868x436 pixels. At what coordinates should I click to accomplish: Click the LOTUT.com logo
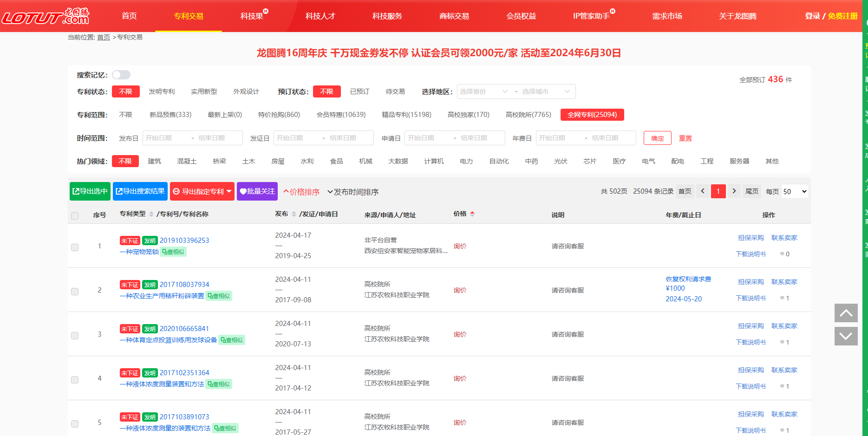point(46,16)
